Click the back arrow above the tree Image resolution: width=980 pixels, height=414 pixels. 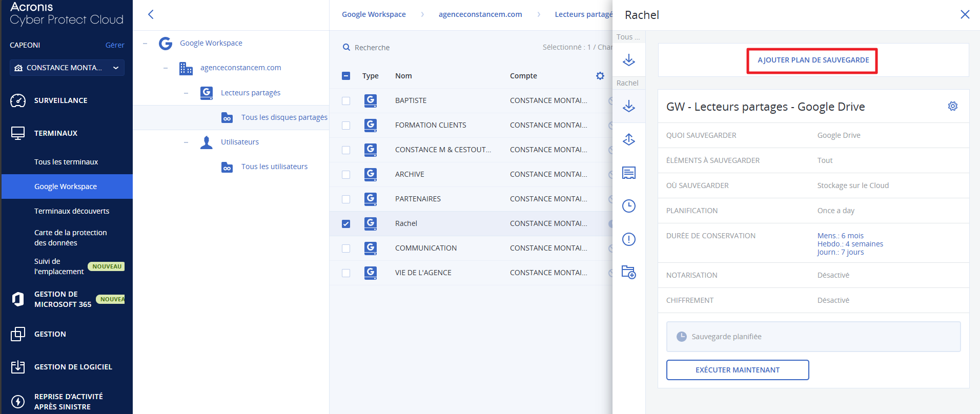(151, 14)
